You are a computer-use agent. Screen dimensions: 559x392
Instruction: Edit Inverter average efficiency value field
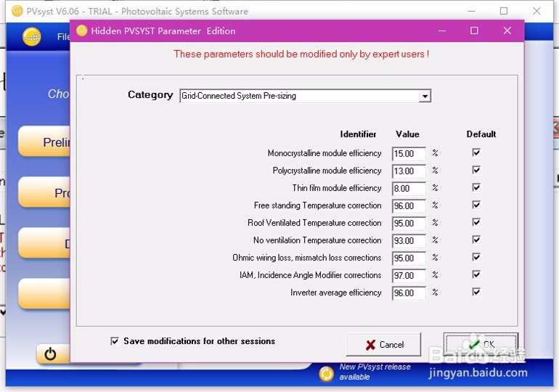[409, 293]
